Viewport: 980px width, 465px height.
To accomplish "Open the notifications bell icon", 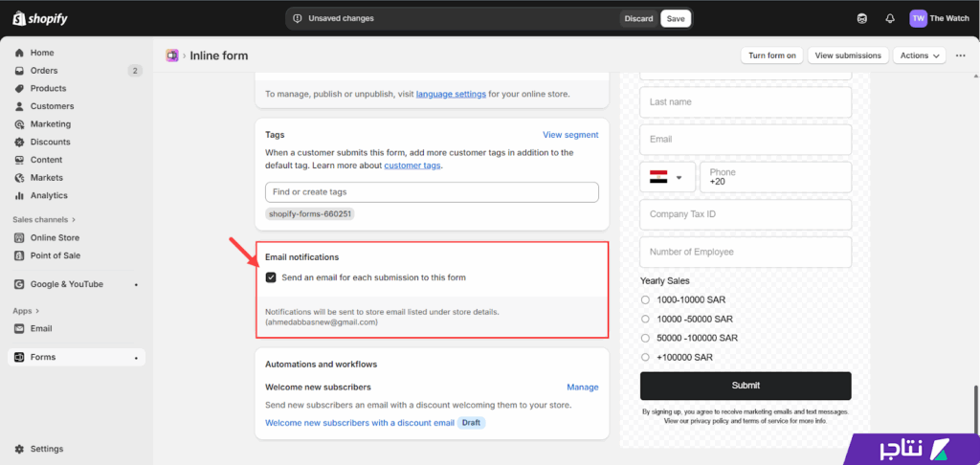I will (889, 18).
